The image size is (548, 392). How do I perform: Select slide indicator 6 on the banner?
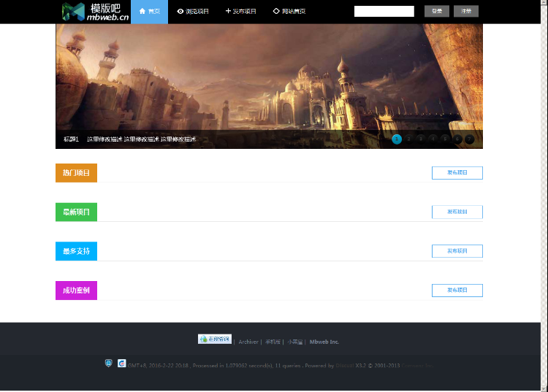coord(457,139)
